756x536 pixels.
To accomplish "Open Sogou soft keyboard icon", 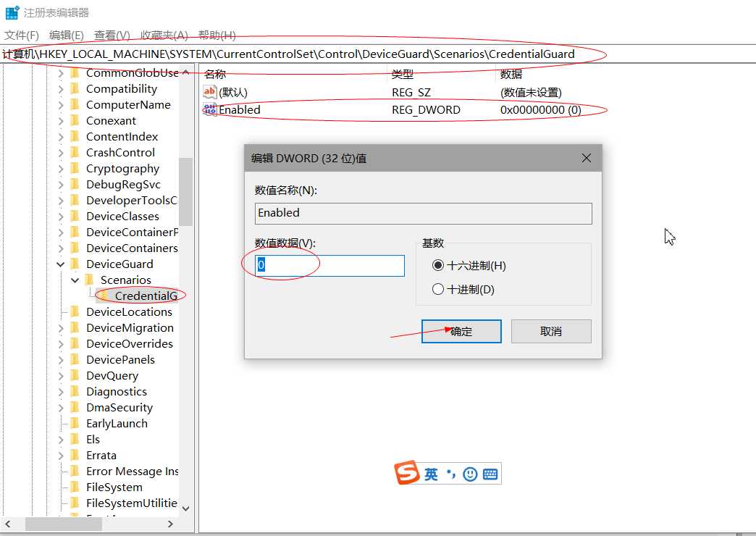I will [x=490, y=474].
